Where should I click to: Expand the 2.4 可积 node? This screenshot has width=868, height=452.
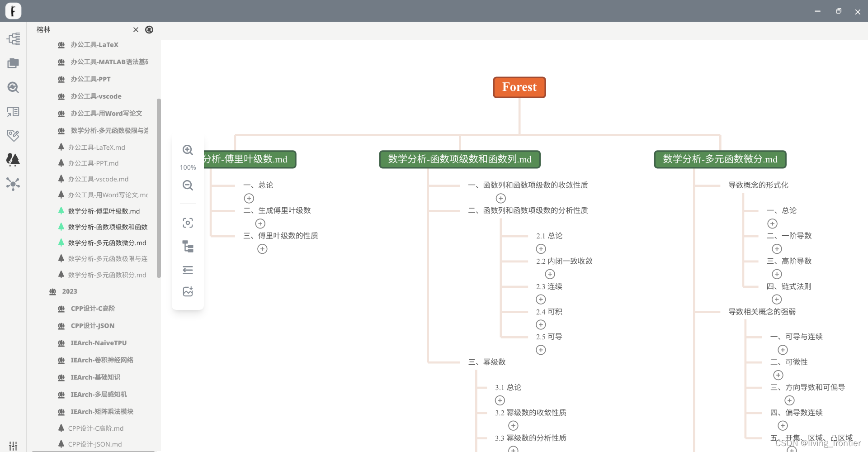541,325
